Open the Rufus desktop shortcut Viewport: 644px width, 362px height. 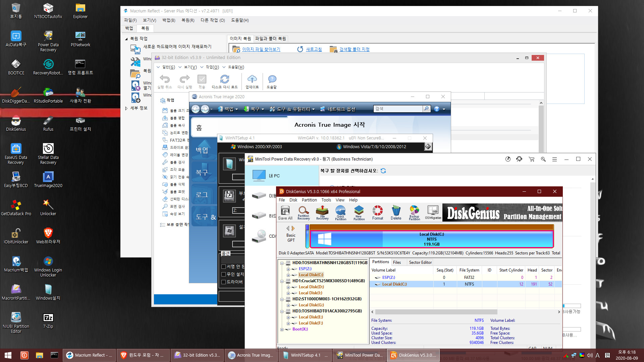tap(48, 123)
